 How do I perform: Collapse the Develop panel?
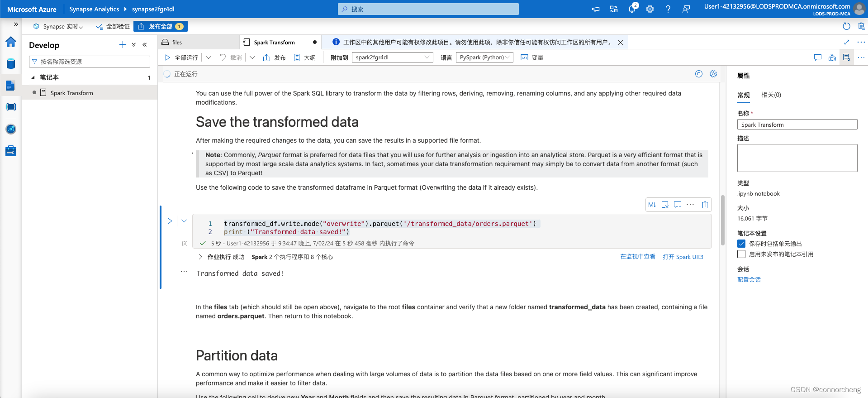(x=145, y=44)
